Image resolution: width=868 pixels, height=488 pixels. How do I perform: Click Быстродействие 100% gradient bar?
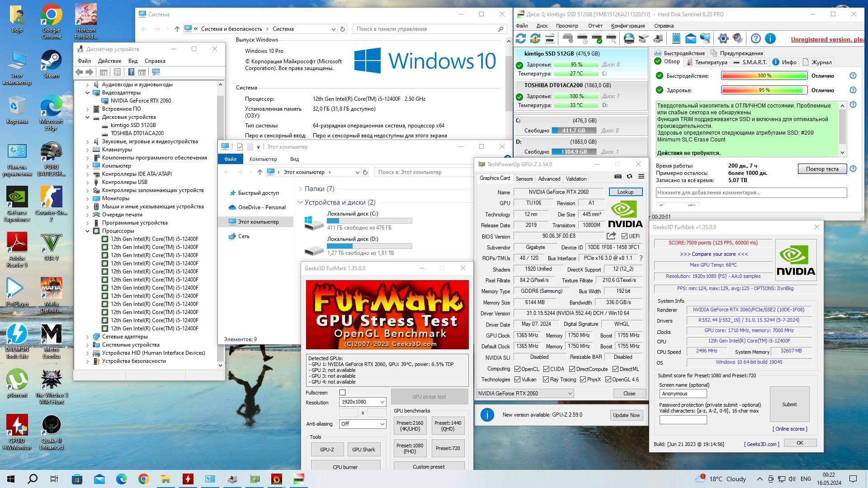(764, 75)
